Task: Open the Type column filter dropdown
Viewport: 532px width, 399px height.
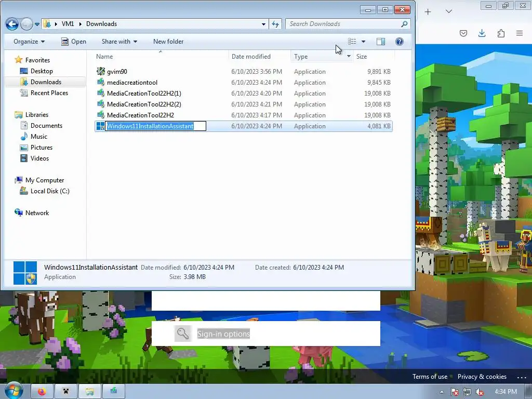Action: [x=349, y=56]
